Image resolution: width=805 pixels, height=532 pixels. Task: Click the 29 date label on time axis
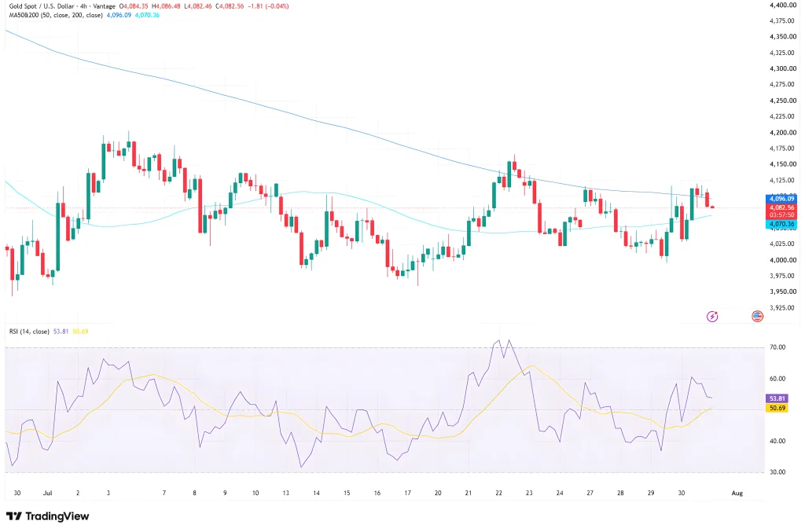tap(651, 493)
